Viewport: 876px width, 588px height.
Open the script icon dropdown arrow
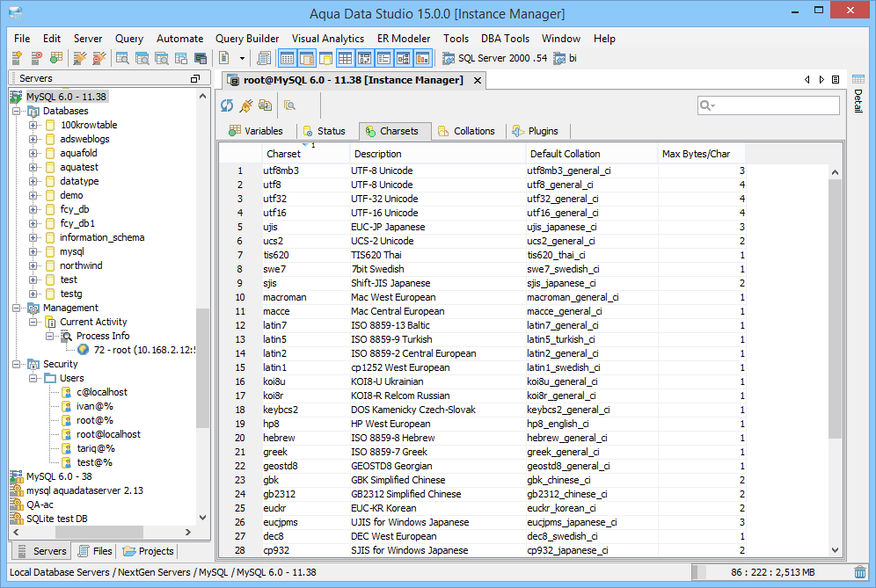[242, 57]
